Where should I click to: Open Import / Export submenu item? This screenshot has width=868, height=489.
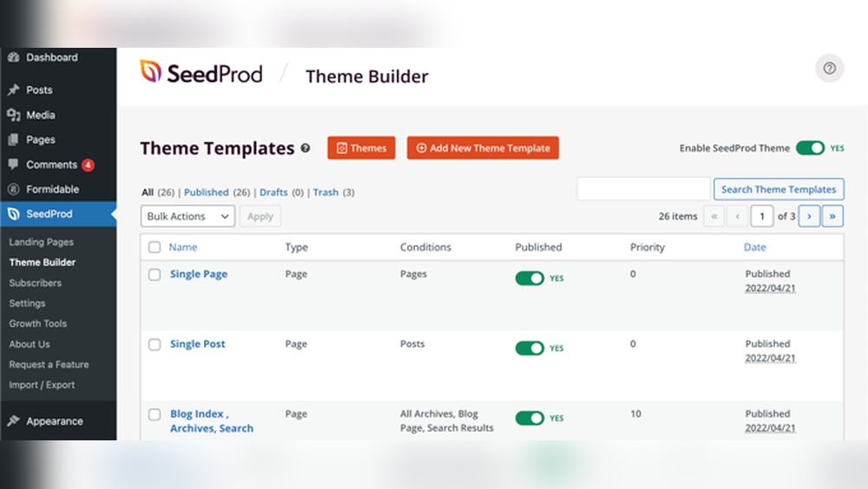pos(42,385)
